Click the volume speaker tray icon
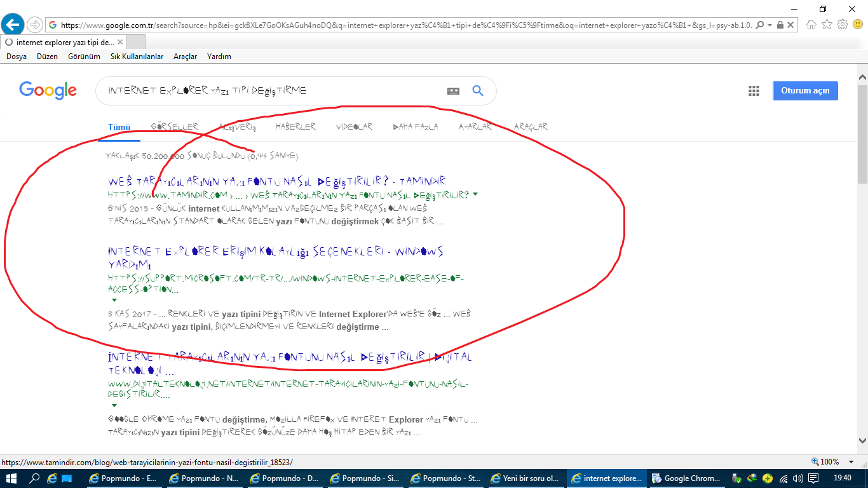This screenshot has height=488, width=868. (x=798, y=478)
